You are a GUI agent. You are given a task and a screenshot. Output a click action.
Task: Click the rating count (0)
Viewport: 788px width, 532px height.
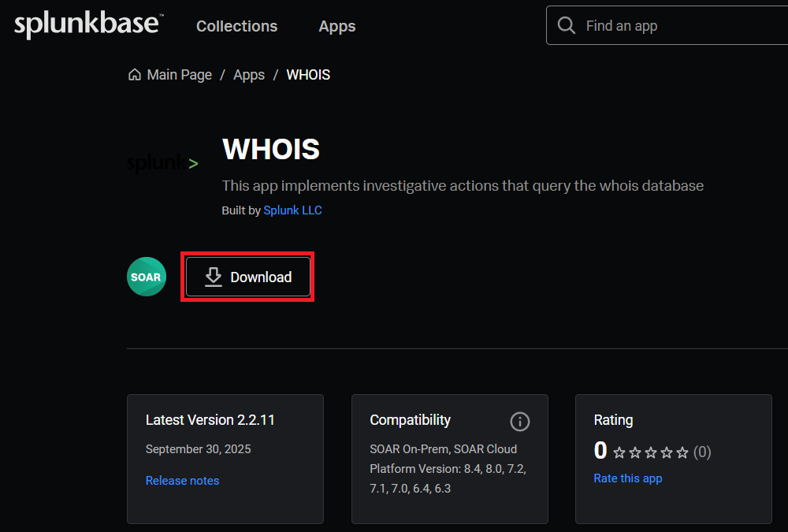[x=702, y=452]
